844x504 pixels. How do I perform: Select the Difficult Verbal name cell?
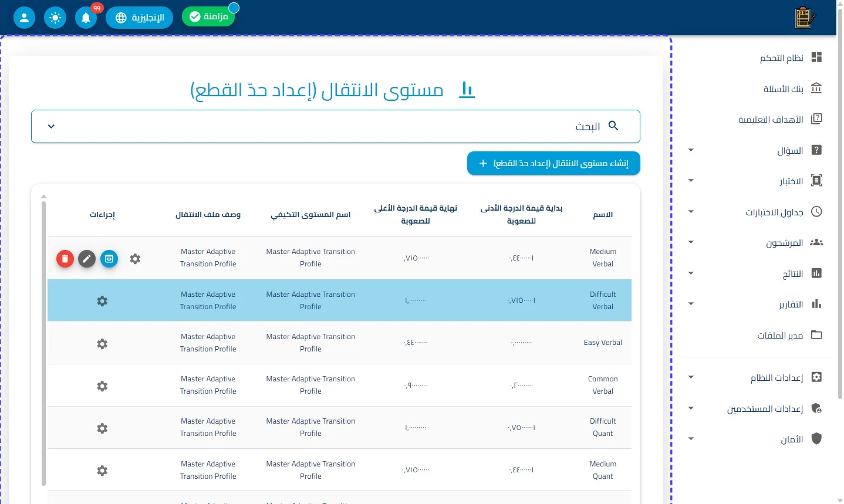pos(603,300)
